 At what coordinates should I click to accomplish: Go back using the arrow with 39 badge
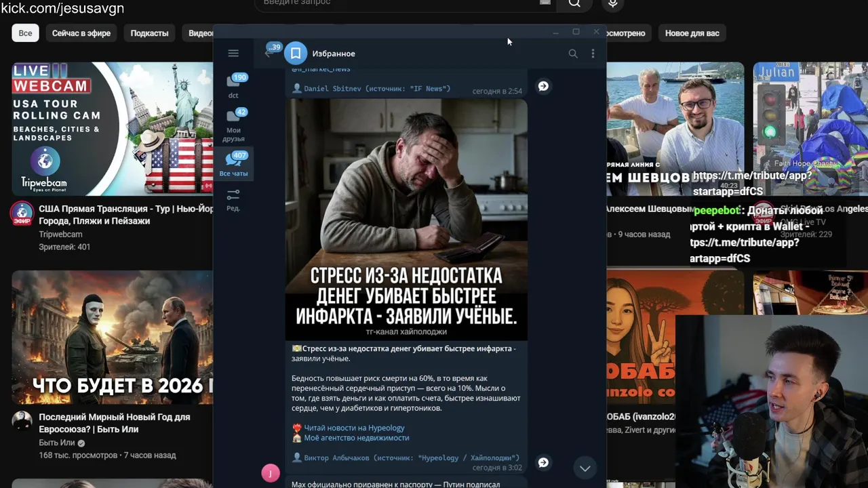coord(271,52)
